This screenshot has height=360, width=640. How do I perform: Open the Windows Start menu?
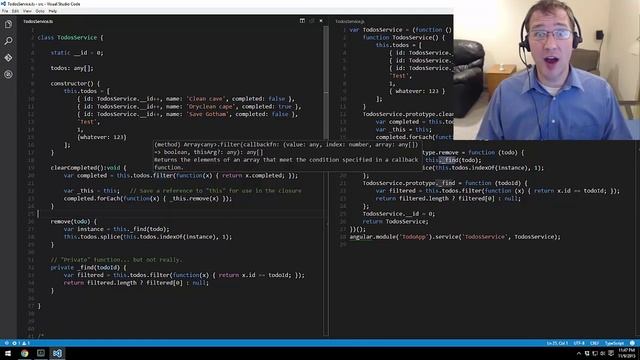coord(8,353)
